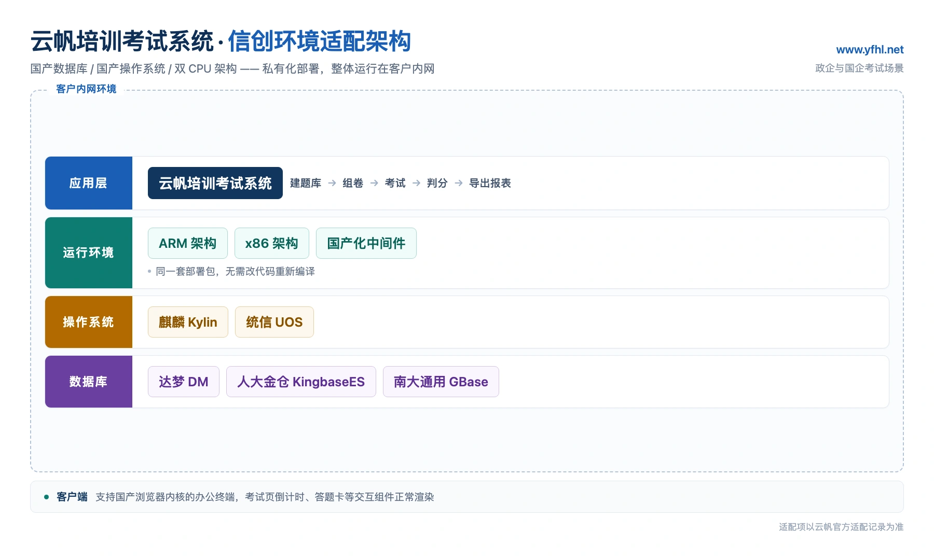
Task: Click the 考试 workflow step
Action: [395, 183]
